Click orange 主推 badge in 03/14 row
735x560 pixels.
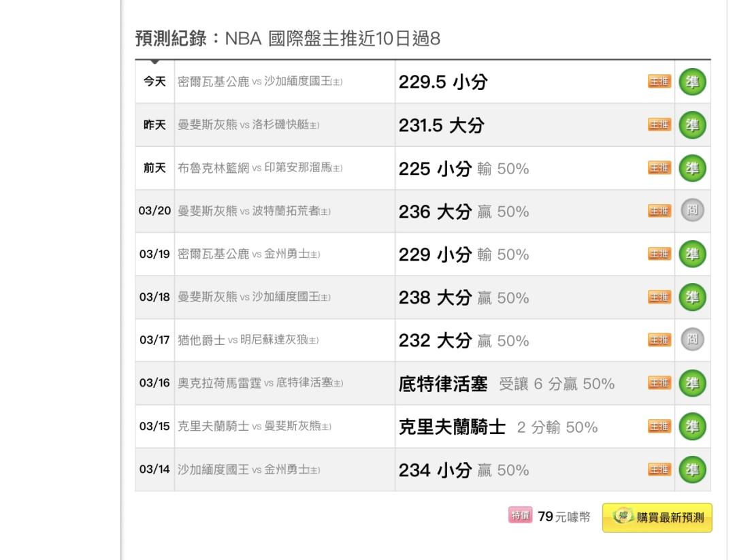pos(659,470)
